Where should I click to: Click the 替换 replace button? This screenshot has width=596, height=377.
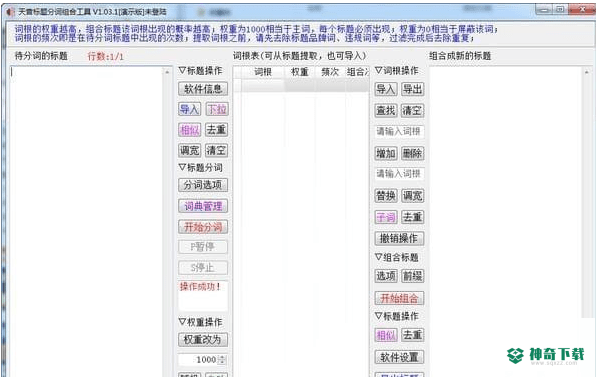click(385, 196)
